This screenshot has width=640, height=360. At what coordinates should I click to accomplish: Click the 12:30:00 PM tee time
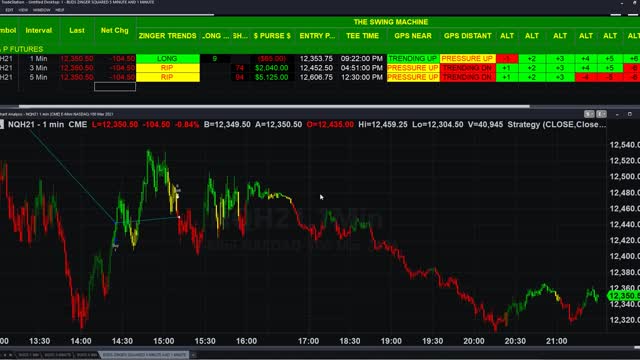coord(362,77)
